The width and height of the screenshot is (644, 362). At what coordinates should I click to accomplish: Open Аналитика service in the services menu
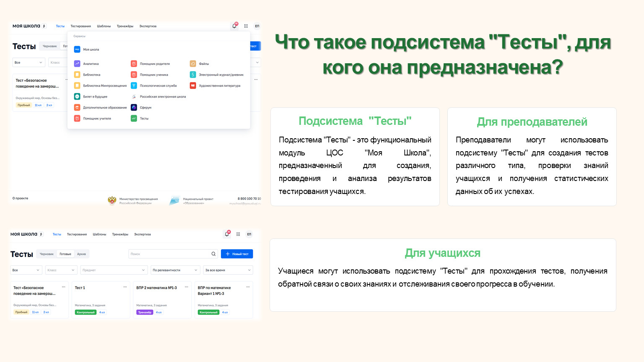coord(86,64)
